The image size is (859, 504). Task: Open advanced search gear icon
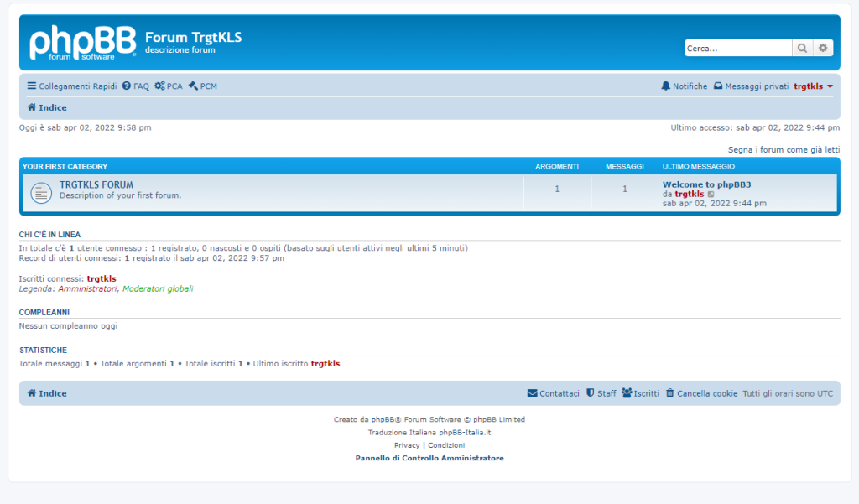(823, 49)
